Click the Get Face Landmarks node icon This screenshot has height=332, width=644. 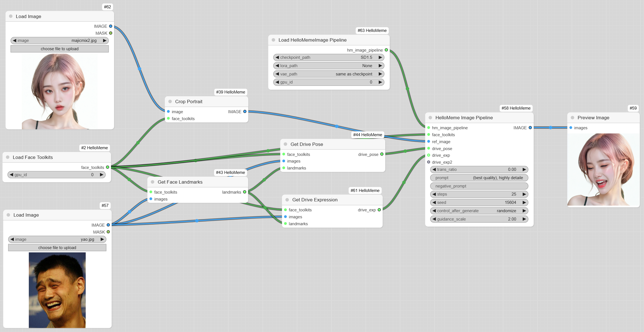coord(152,181)
